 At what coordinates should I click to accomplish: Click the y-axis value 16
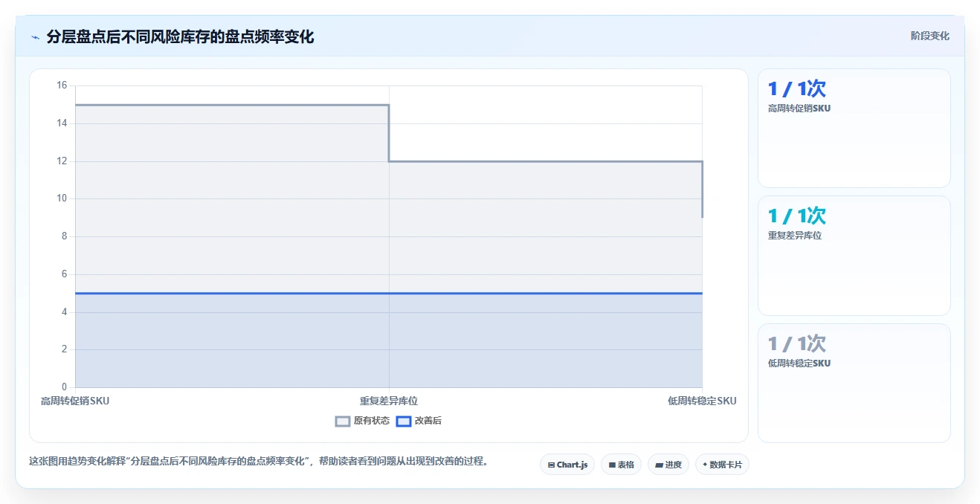tap(62, 85)
